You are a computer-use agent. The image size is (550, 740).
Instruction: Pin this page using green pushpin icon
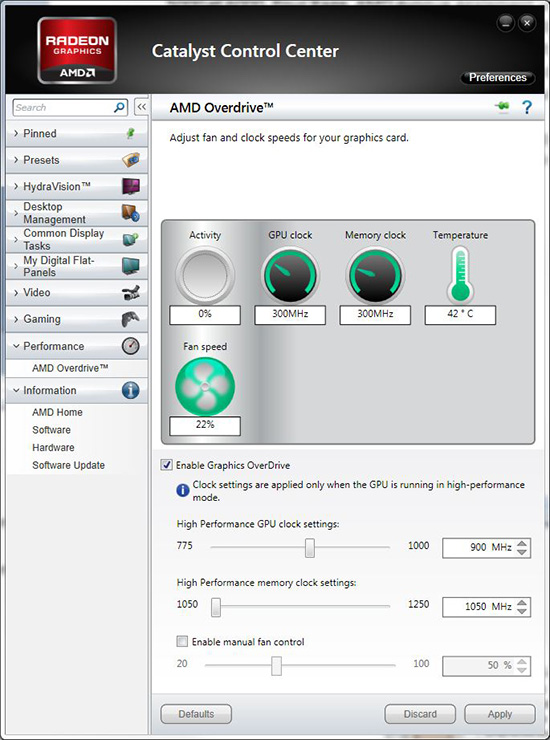503,107
